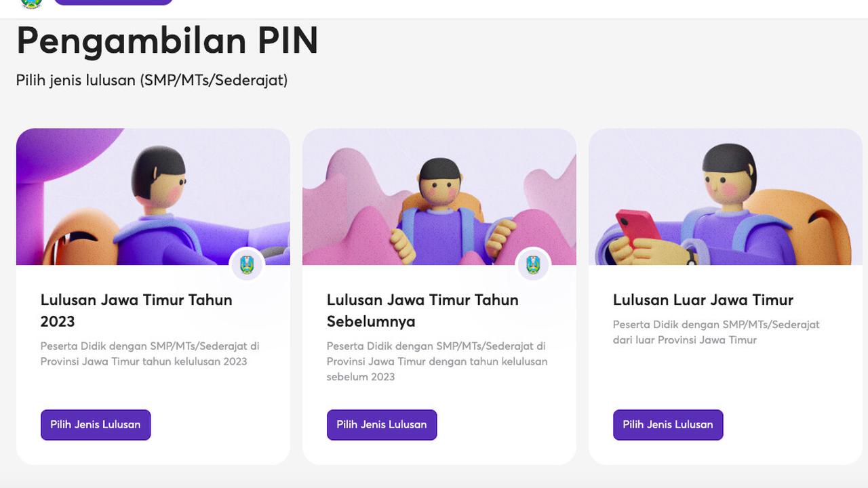This screenshot has width=868, height=488.
Task: Click the pink-background illustration on the middle card
Action: click(x=439, y=197)
